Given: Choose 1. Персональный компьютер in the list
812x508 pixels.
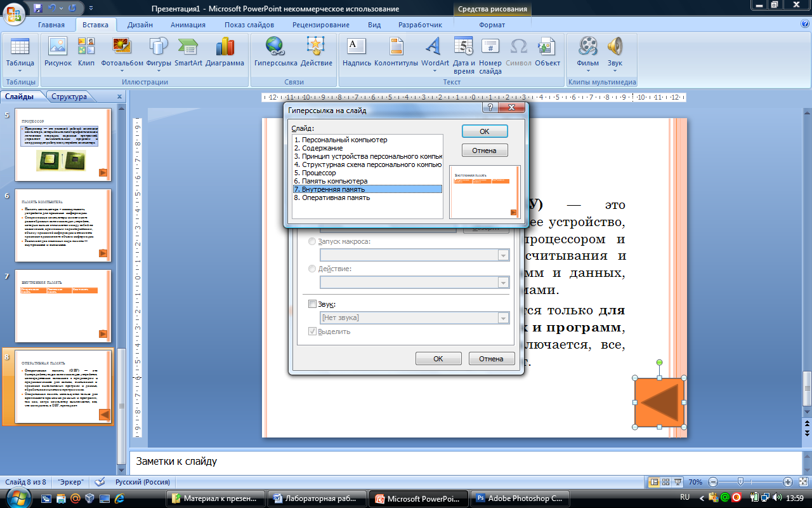Looking at the screenshot, I should [367, 140].
